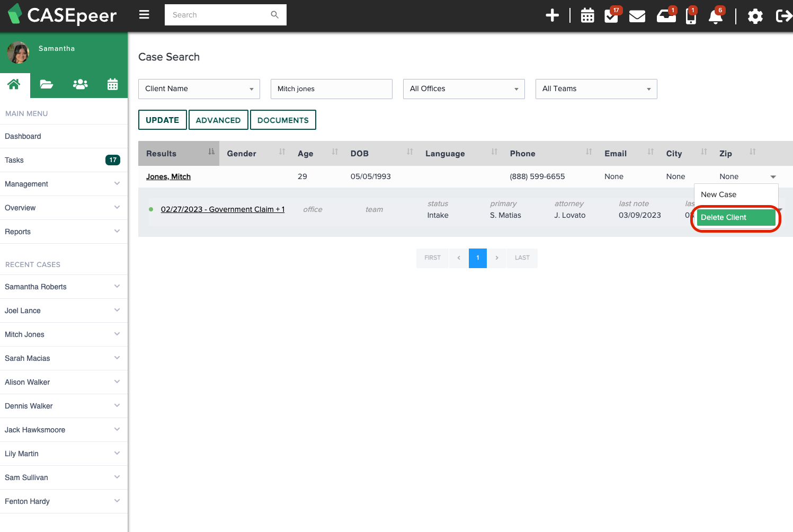Open the settings gear icon
The image size is (793, 532).
755,16
